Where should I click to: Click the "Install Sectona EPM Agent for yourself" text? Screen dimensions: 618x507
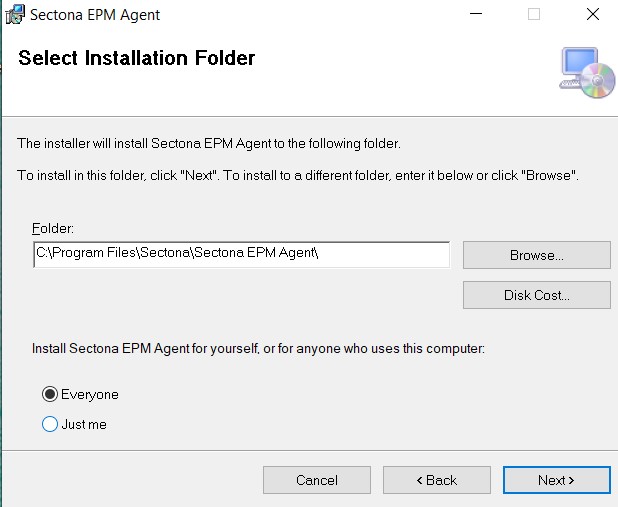pos(258,350)
